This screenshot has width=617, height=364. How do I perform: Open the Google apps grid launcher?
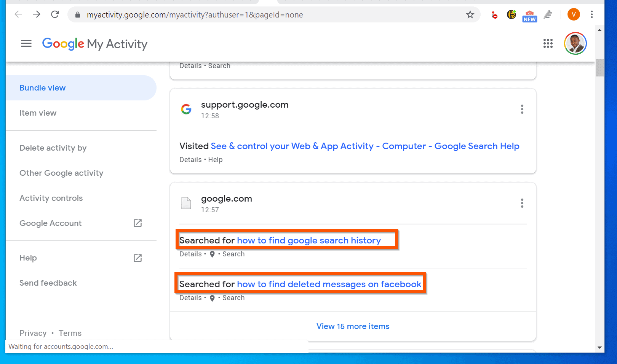click(x=548, y=43)
